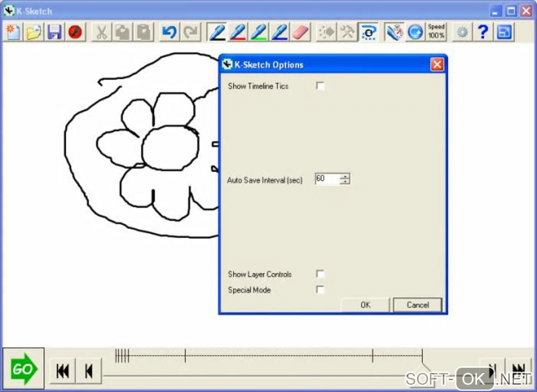Rewind to start of timeline
The height and width of the screenshot is (392, 537).
62,371
